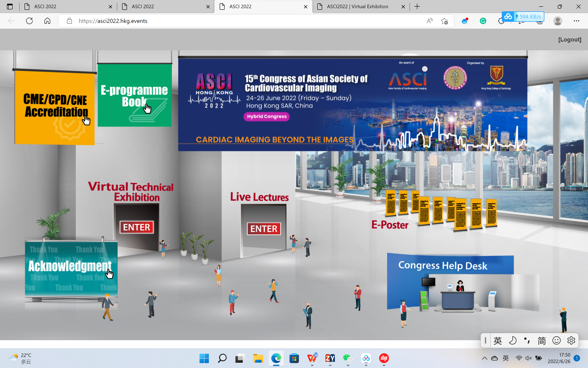Open the E-programme Book sign
This screenshot has width=588, height=368.
point(135,95)
